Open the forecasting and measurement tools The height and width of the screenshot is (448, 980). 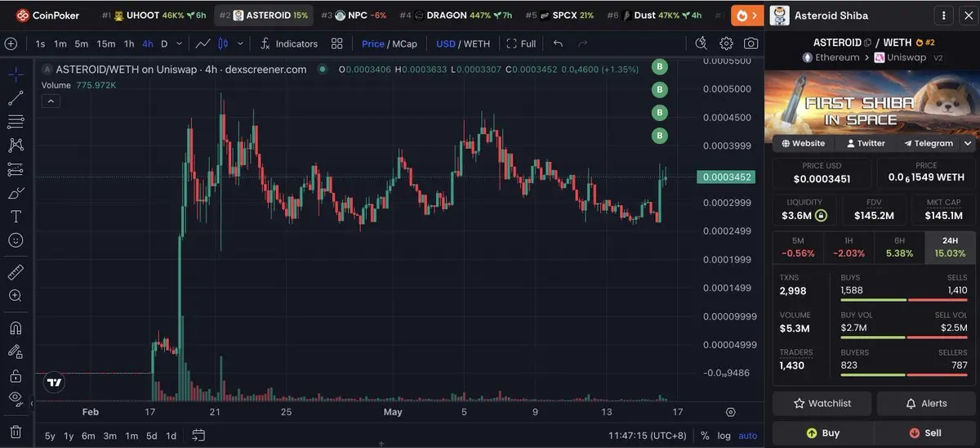click(x=16, y=169)
